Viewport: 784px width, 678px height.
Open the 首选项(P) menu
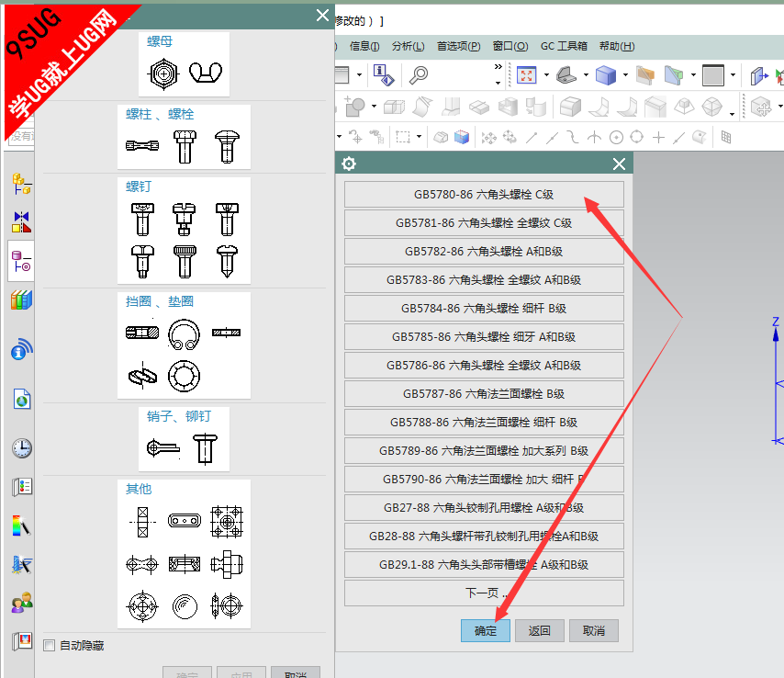458,47
